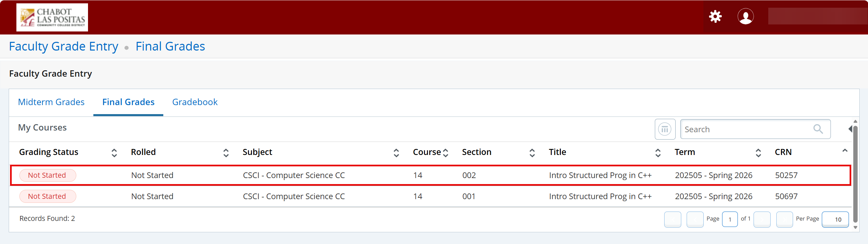Click the Records Found: 2 text
Image resolution: width=868 pixels, height=244 pixels.
coord(47,218)
